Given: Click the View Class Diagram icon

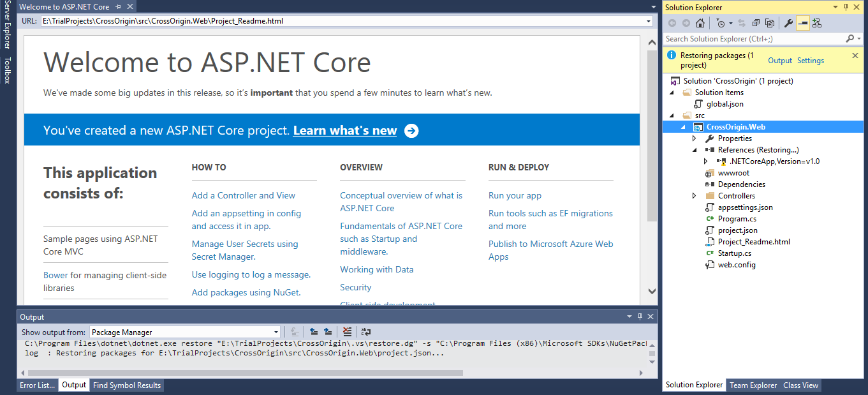Looking at the screenshot, I should (816, 23).
